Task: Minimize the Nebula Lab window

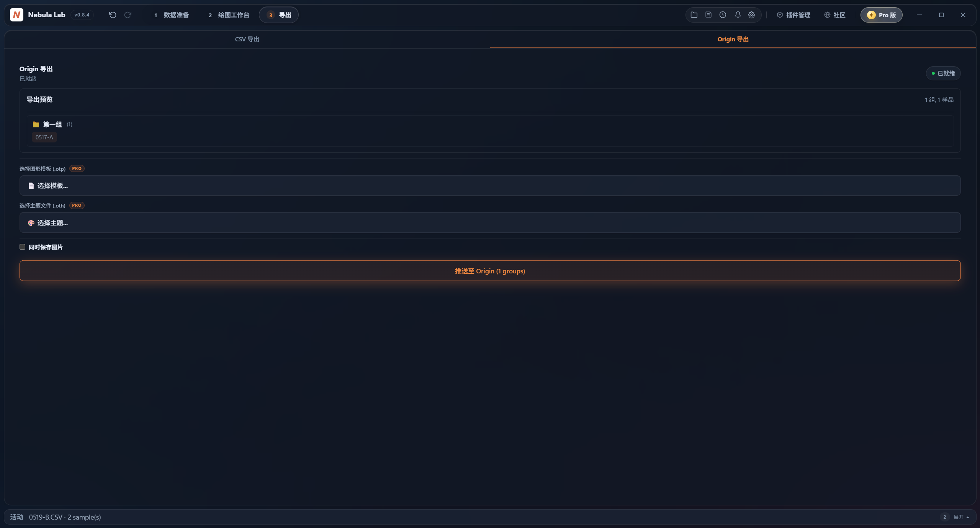Action: [919, 15]
